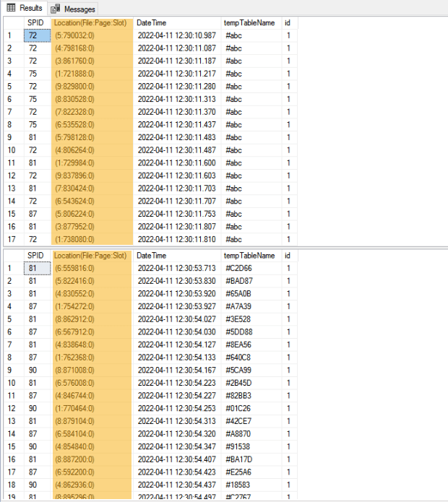Select location cell (5:790032:0)
The width and height of the screenshot is (448, 502).
point(92,35)
